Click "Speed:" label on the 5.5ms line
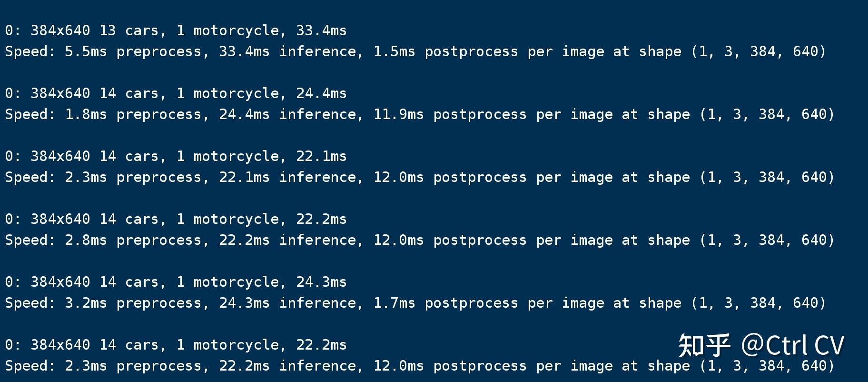The width and height of the screenshot is (868, 382). pos(30,51)
